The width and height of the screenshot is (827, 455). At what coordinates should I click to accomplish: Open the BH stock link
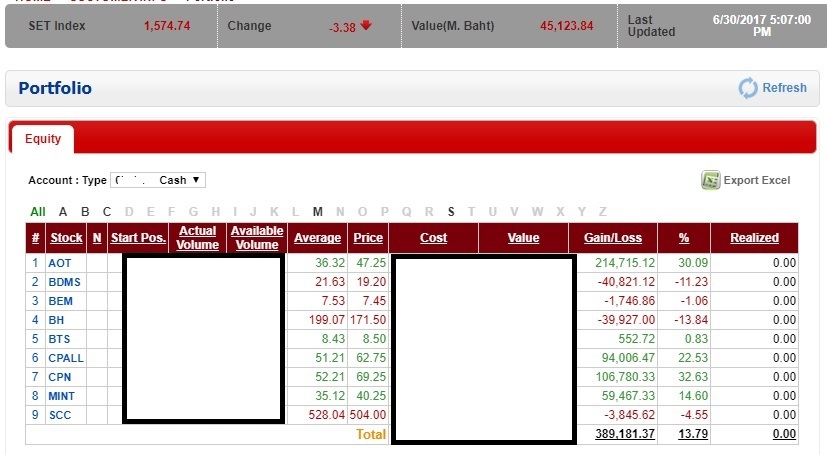[56, 320]
